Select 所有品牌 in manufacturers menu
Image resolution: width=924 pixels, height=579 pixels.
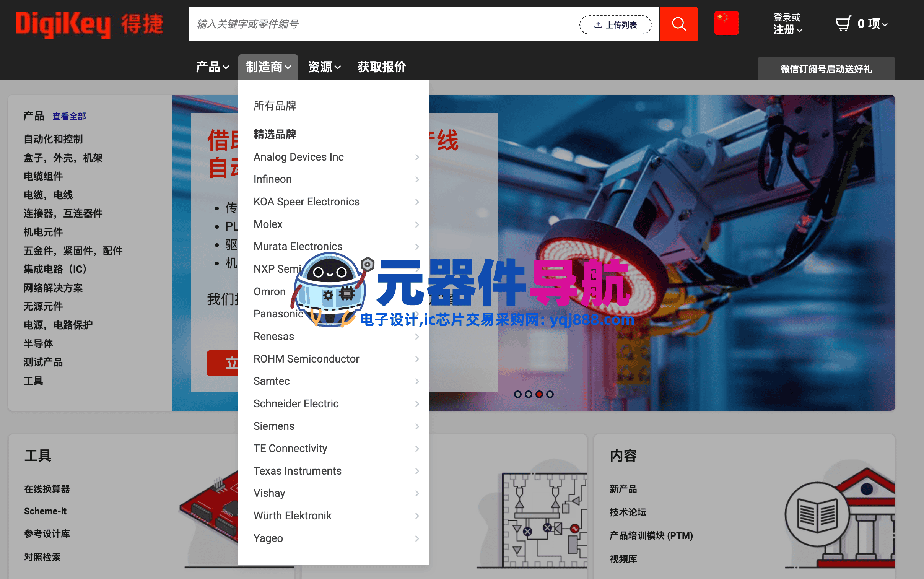pyautogui.click(x=275, y=106)
